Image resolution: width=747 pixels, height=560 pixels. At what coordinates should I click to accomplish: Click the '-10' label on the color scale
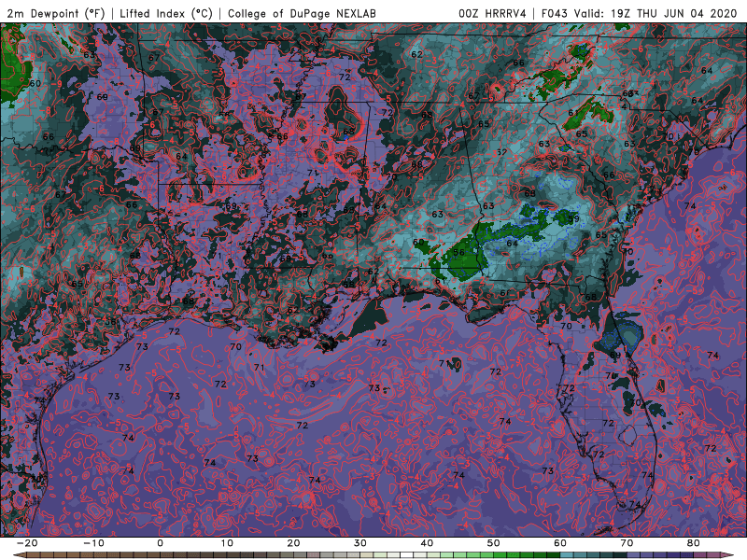click(92, 543)
